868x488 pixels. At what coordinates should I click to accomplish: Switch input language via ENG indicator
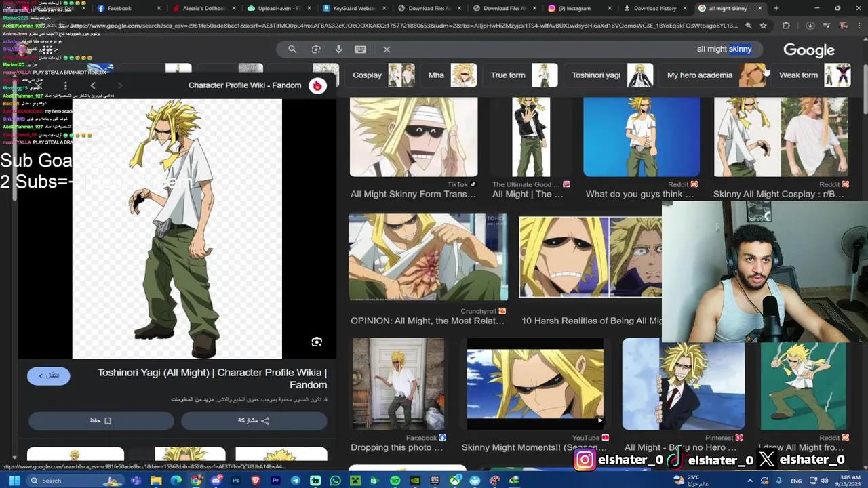click(x=797, y=481)
